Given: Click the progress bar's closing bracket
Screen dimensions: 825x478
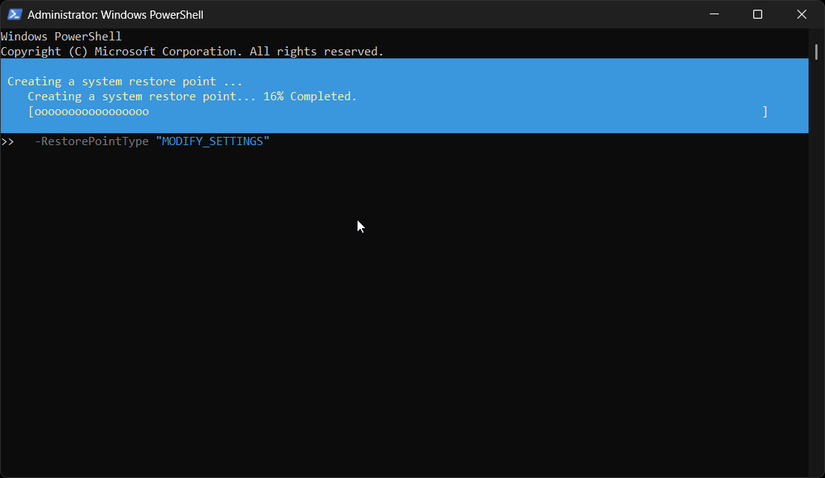Looking at the screenshot, I should pos(765,112).
